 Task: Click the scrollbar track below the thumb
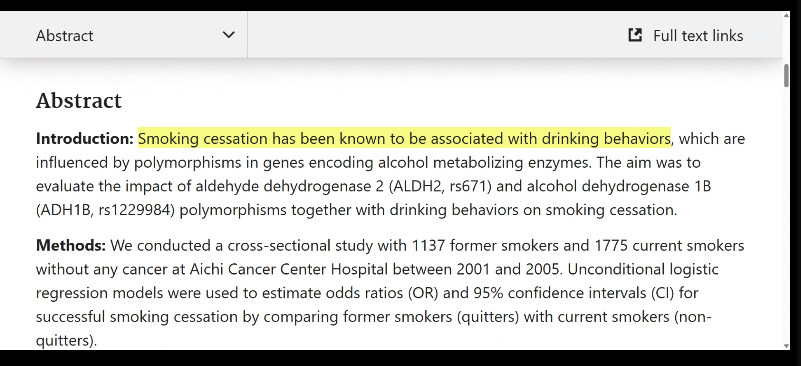[786, 215]
